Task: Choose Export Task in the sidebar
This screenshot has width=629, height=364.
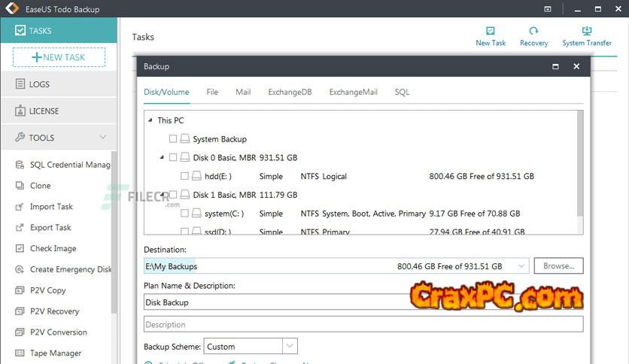Action: click(50, 228)
